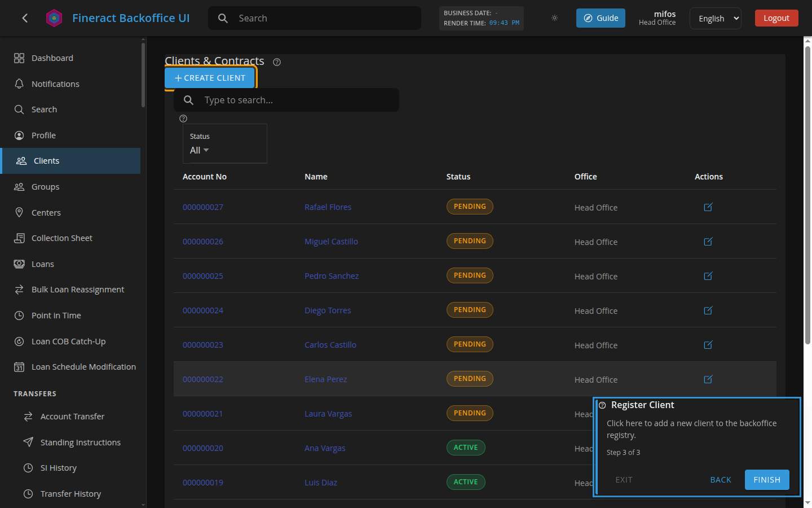Click the ACTIVE badge for Luis Diaz

tap(466, 482)
